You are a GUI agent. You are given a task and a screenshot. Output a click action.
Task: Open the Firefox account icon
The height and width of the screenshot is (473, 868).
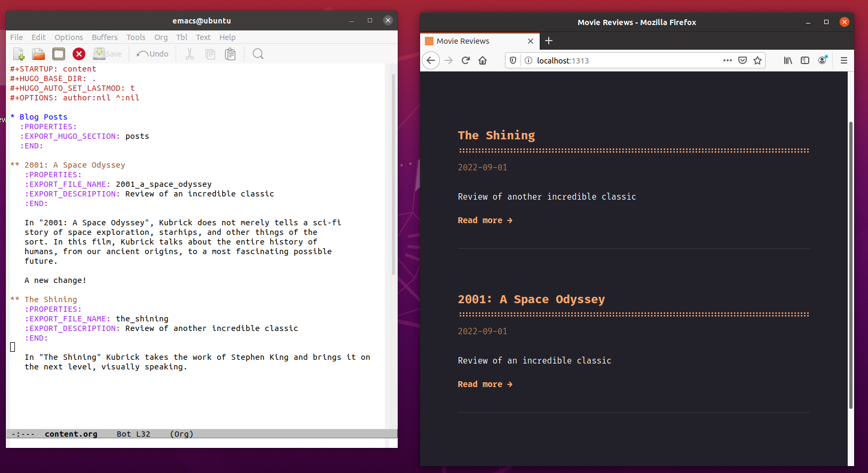(x=823, y=60)
